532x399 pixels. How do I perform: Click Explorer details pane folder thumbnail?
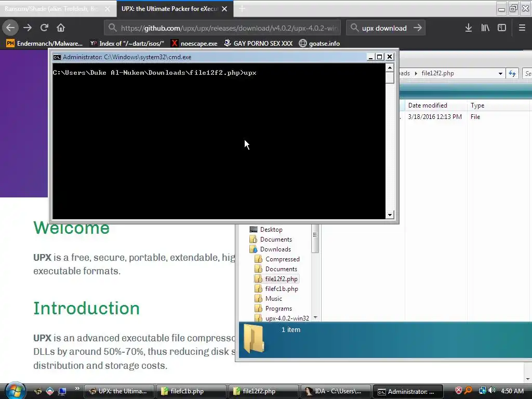[x=254, y=338]
